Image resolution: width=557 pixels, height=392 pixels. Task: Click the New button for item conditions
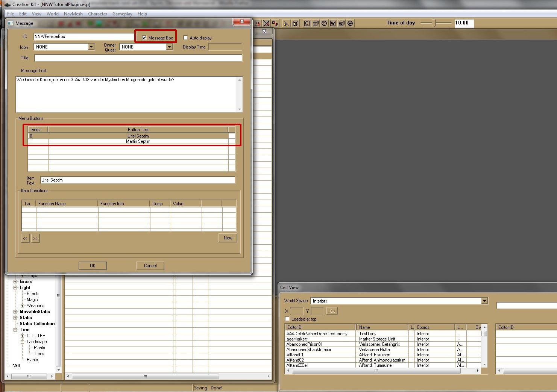tap(228, 238)
